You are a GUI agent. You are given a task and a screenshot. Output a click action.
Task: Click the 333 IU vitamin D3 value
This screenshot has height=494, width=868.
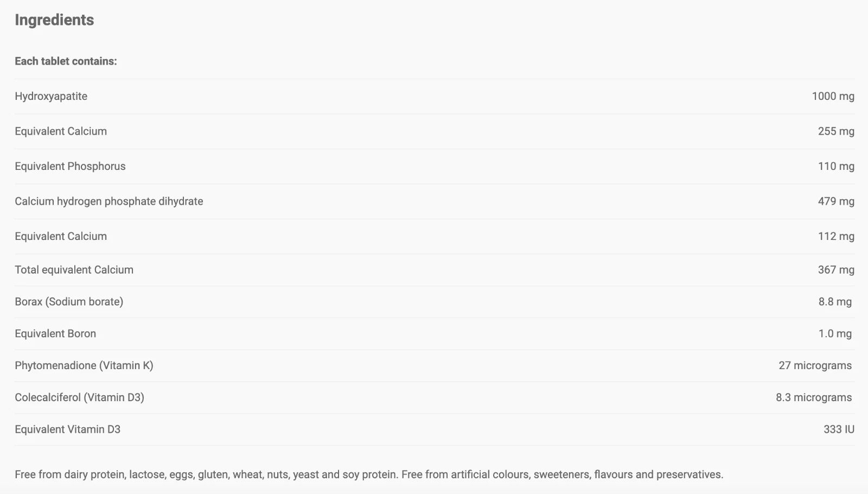(x=839, y=429)
